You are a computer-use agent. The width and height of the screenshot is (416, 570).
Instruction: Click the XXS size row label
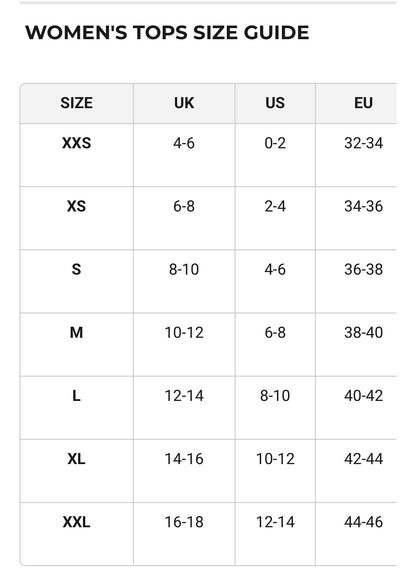76,143
